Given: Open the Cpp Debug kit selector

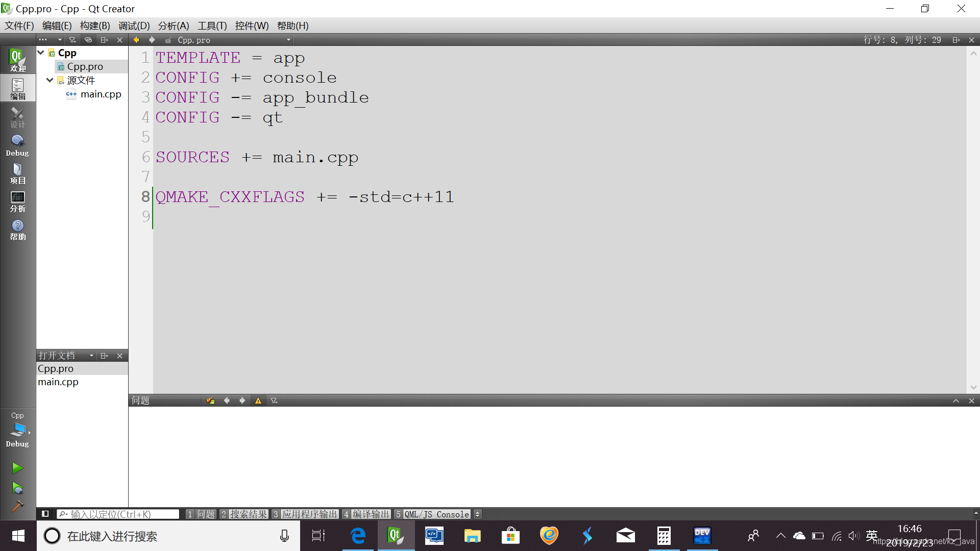Looking at the screenshot, I should pyautogui.click(x=18, y=430).
